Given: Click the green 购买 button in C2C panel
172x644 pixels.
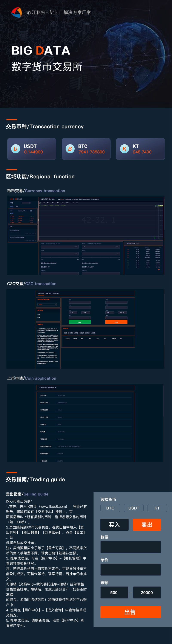Looking at the screenshot, I should coord(80,322).
